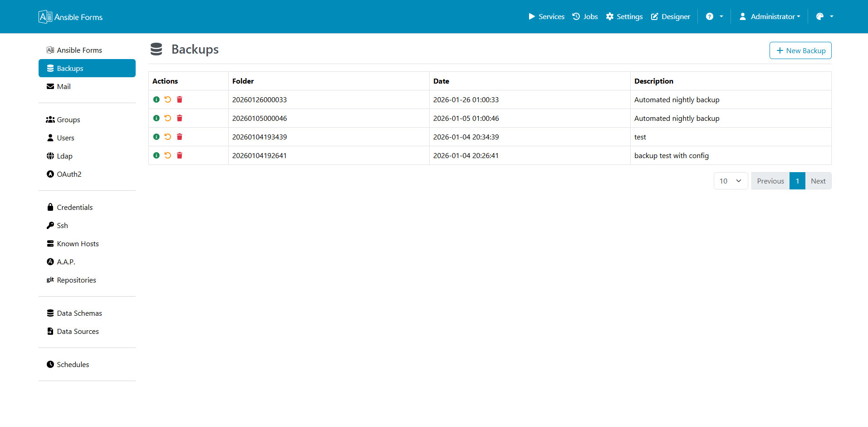
Task: Open Ssh settings in sidebar
Action: (x=87, y=225)
